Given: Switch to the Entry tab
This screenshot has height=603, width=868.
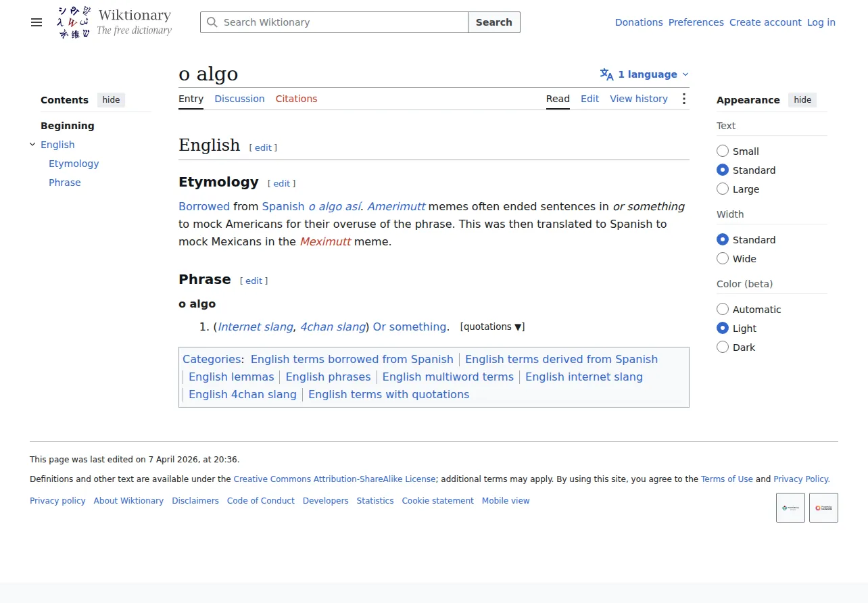Looking at the screenshot, I should [191, 99].
